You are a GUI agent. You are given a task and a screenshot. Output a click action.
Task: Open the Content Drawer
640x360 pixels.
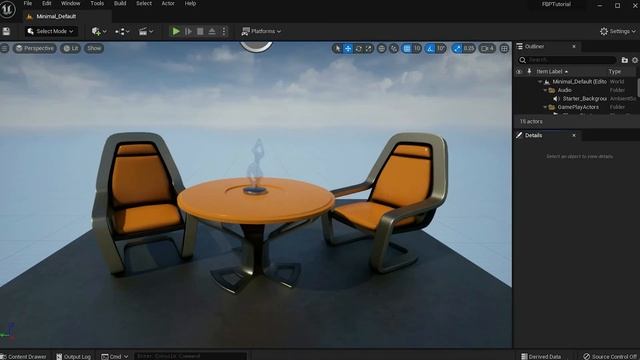(23, 356)
